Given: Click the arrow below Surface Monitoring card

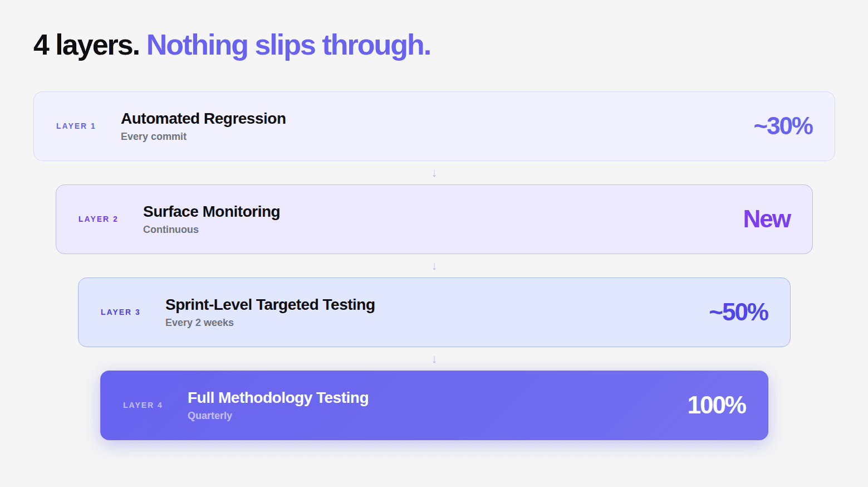Looking at the screenshot, I should point(434,266).
